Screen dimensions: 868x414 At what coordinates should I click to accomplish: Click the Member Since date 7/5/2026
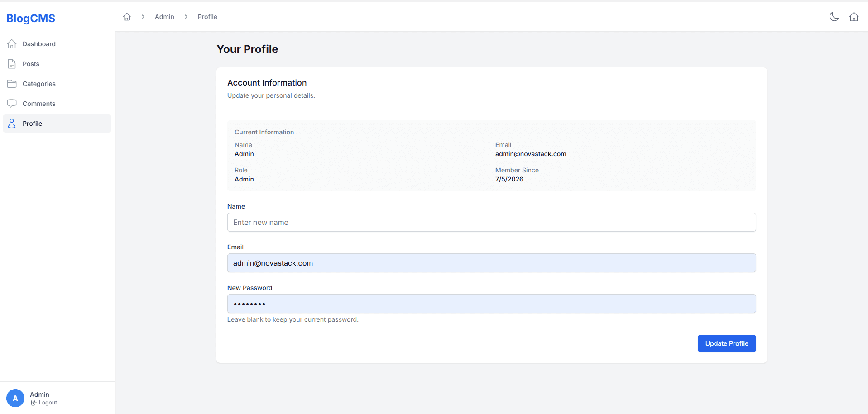(x=509, y=179)
